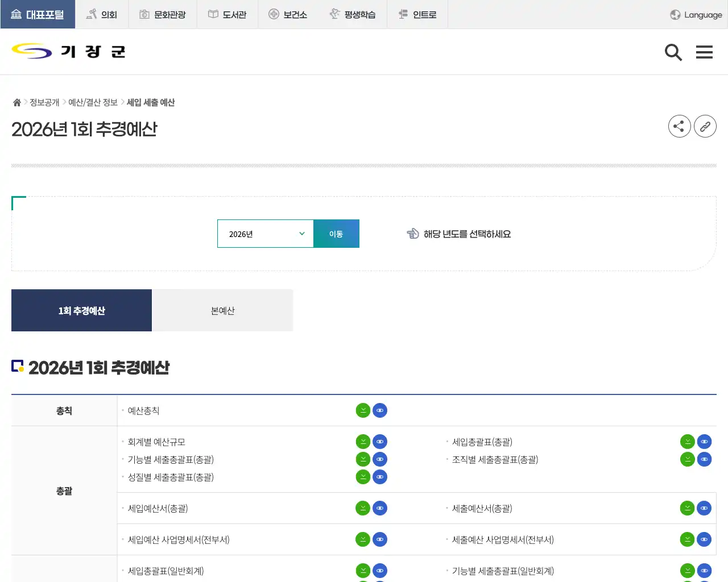Open the 정보공개 breadcrumb link
The image size is (728, 582).
(x=43, y=102)
